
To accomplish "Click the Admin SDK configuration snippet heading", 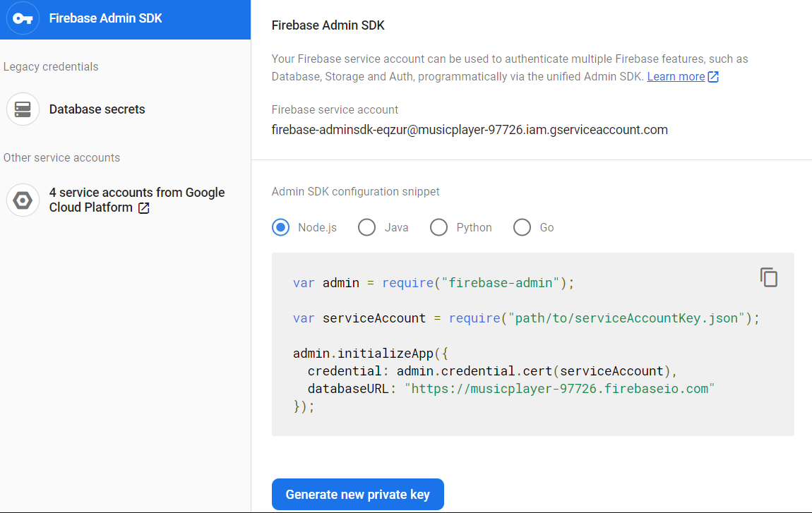I will pyautogui.click(x=355, y=191).
